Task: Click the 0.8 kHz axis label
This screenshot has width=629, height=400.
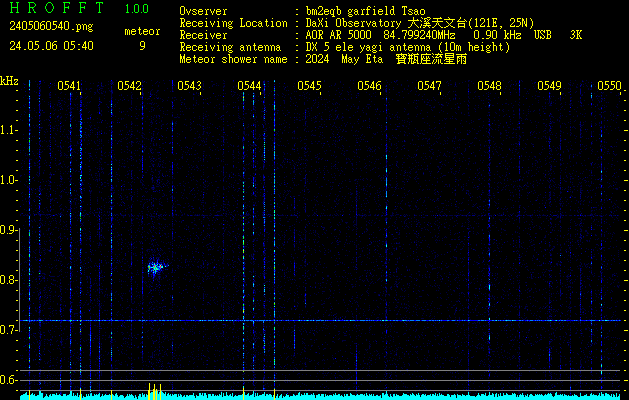Action: click(x=9, y=280)
